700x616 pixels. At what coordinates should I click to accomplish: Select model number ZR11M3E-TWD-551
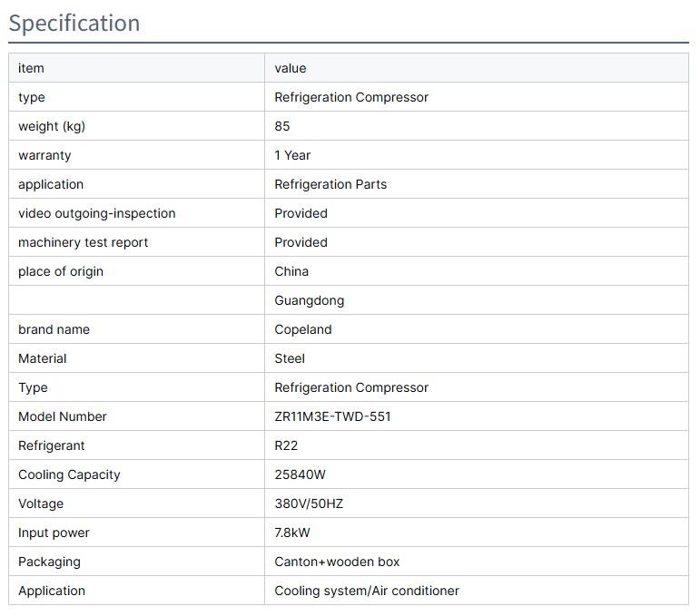332,416
